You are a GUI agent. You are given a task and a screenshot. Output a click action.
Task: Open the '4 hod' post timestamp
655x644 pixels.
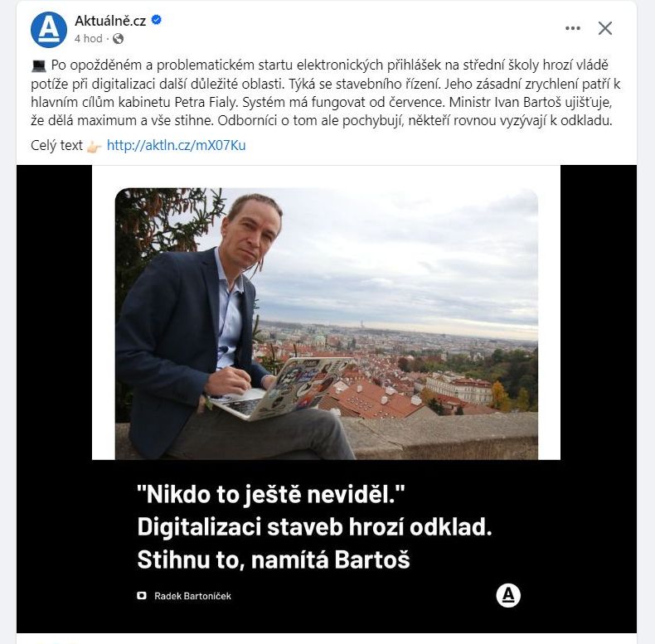[x=89, y=38]
